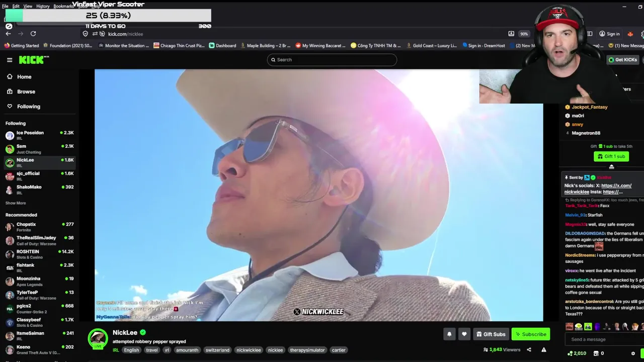Click Show More under Following
Screen dimensions: 644x362
coord(16,203)
